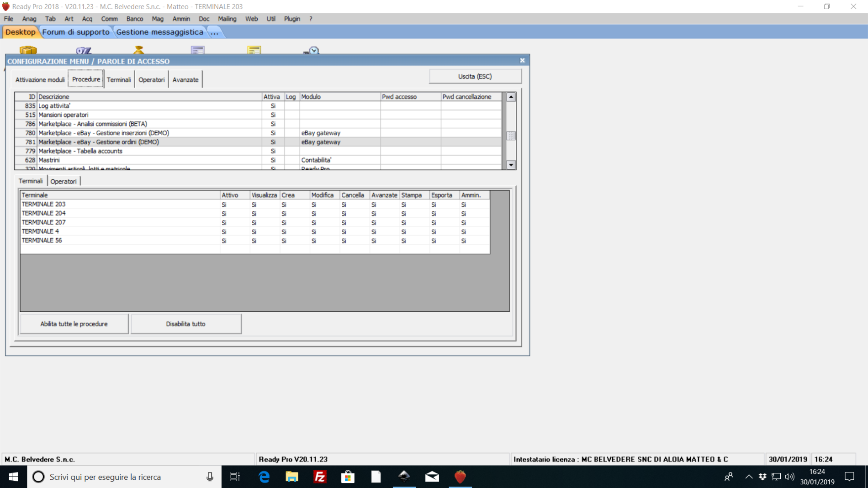Viewport: 868px width, 488px height.
Task: Select Marketplace - eBay - Gestione inserzioni row
Action: (258, 133)
